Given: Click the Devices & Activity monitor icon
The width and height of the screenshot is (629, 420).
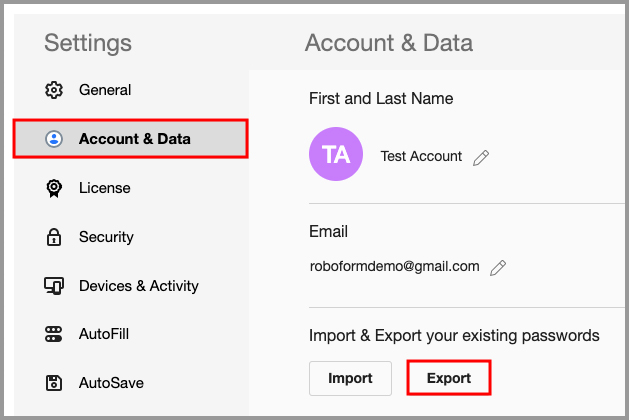Looking at the screenshot, I should (x=55, y=286).
